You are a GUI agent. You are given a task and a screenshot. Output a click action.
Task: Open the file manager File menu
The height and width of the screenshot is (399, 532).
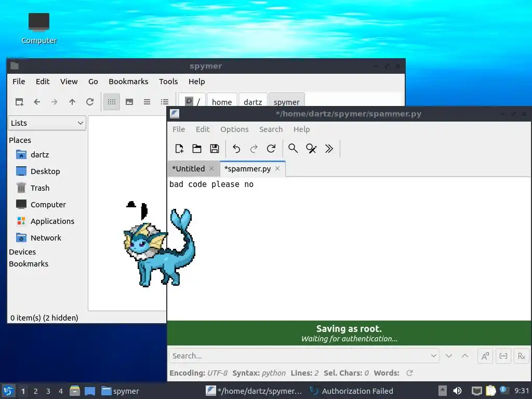click(x=19, y=82)
